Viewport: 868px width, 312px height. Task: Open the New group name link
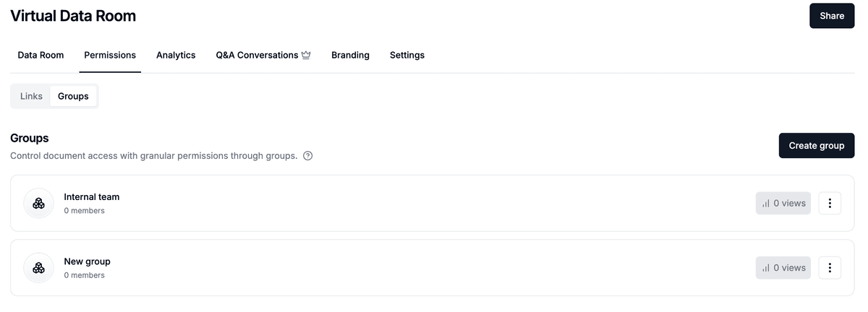87,261
